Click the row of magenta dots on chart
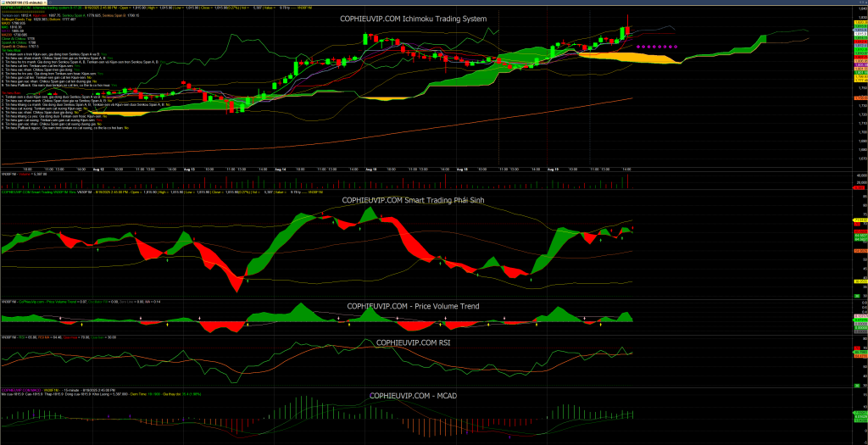Viewport: 868px width, 445px height. [657, 47]
